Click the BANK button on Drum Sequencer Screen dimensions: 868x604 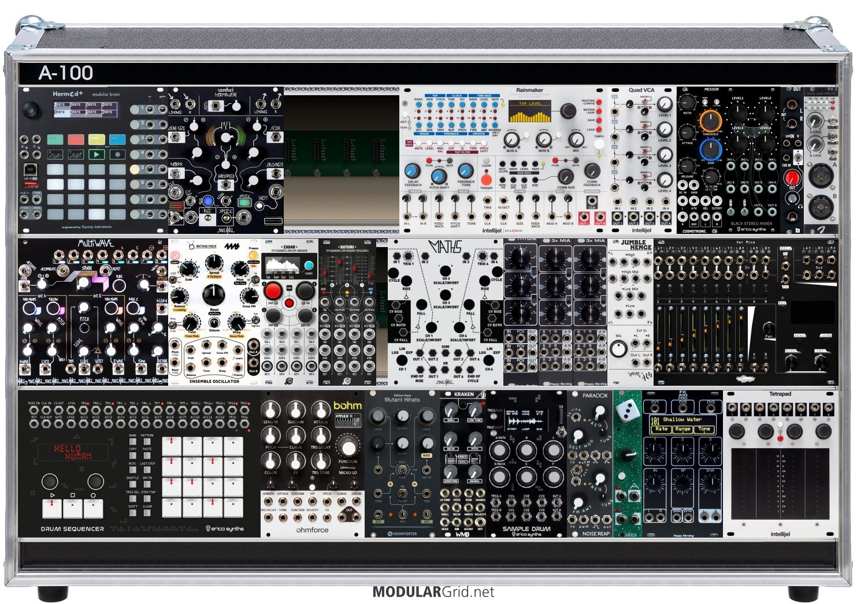pyautogui.click(x=132, y=442)
